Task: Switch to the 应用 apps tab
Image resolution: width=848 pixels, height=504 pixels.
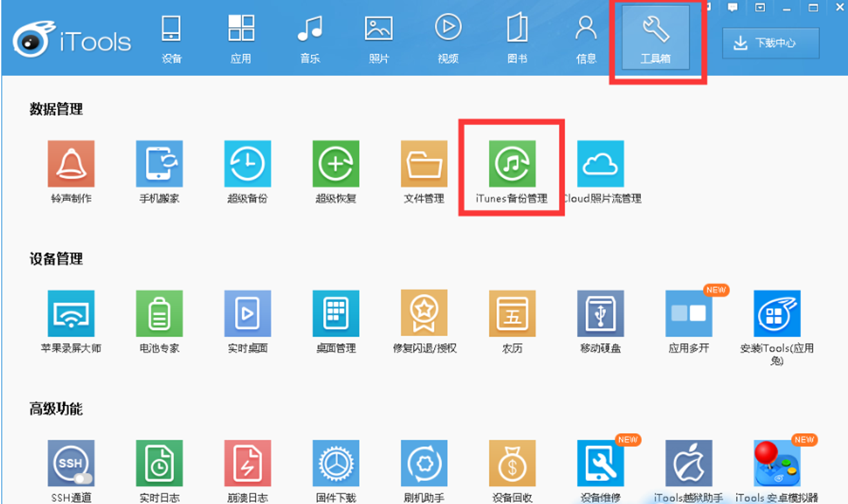Action: (x=241, y=39)
